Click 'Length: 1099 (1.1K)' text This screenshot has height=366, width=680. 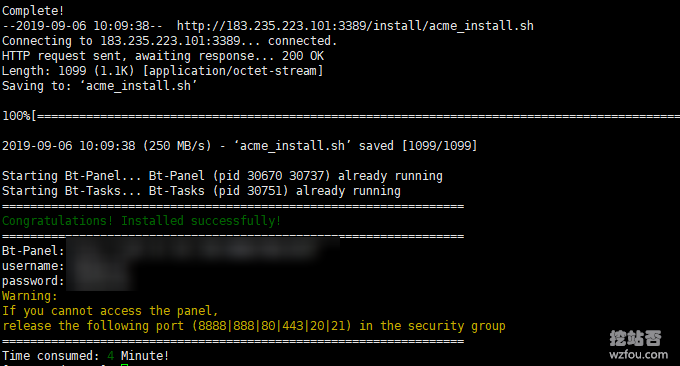[69, 71]
